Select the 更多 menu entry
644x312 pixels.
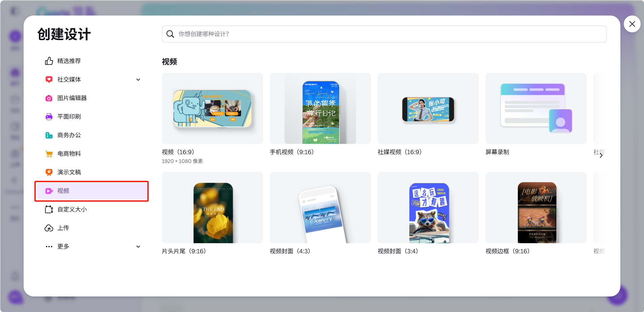coord(63,247)
